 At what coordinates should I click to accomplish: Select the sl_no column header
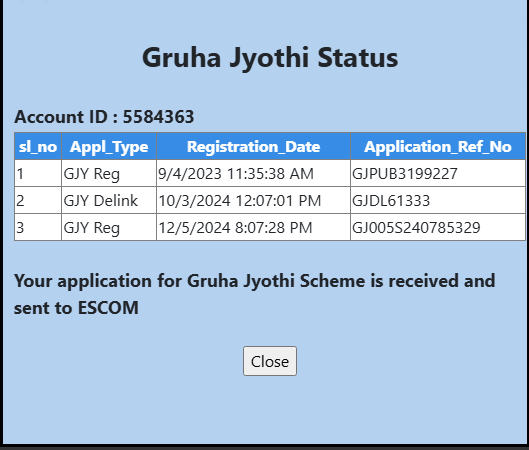[x=38, y=146]
